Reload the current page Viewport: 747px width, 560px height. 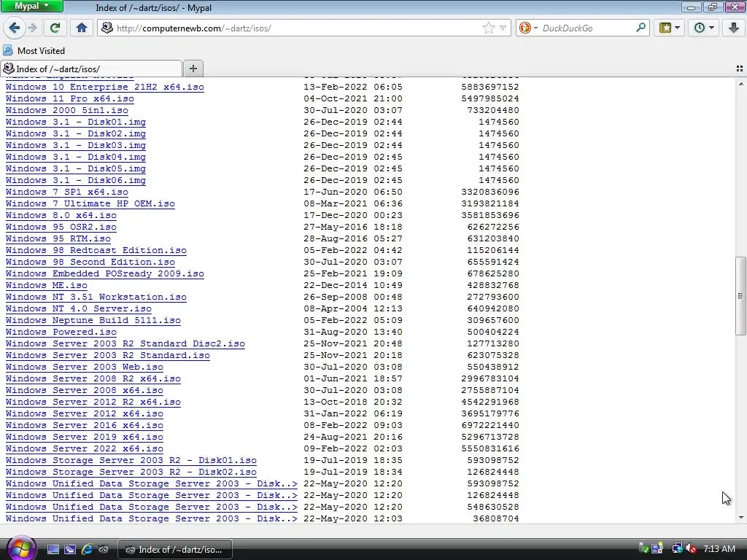click(55, 28)
